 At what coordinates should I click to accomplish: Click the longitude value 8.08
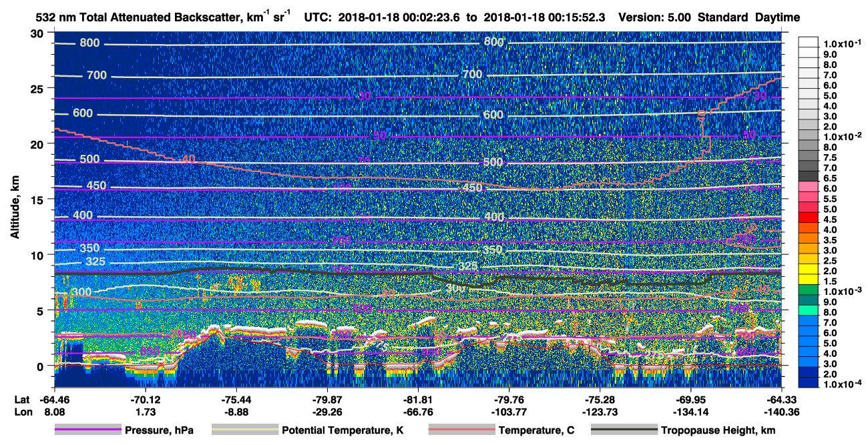click(54, 412)
